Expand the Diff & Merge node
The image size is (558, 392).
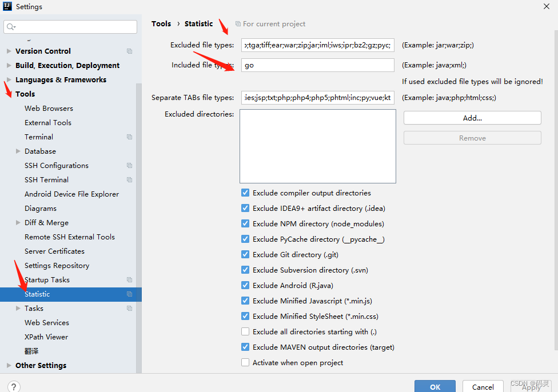click(x=18, y=223)
